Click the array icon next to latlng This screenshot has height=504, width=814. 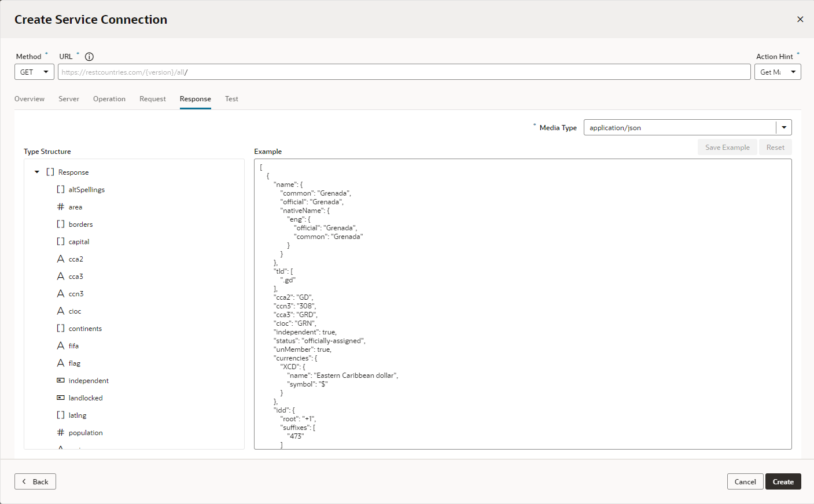[61, 415]
